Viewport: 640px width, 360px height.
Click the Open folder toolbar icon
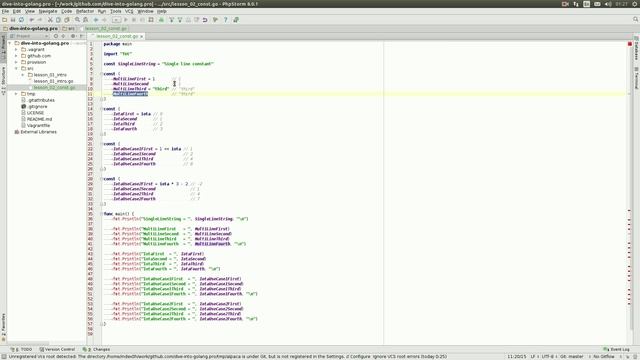coord(4,20)
